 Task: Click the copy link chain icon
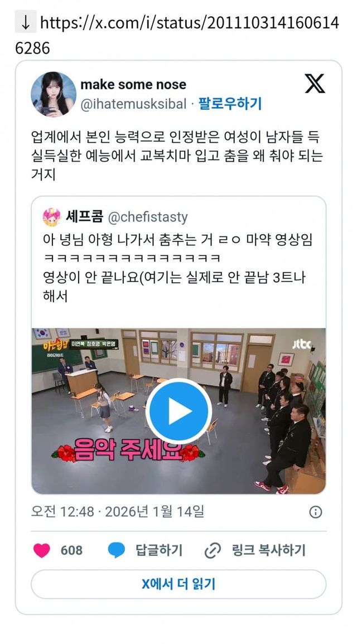pyautogui.click(x=213, y=550)
